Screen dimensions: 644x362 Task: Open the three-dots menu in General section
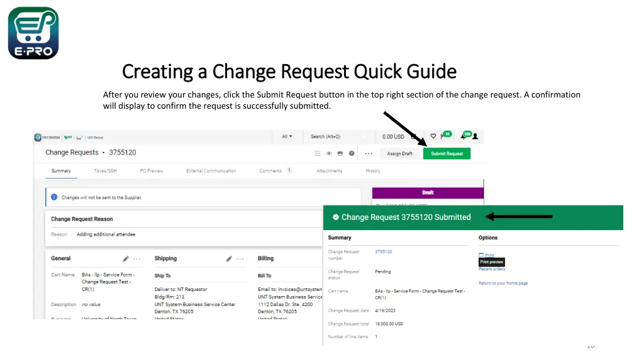click(136, 259)
